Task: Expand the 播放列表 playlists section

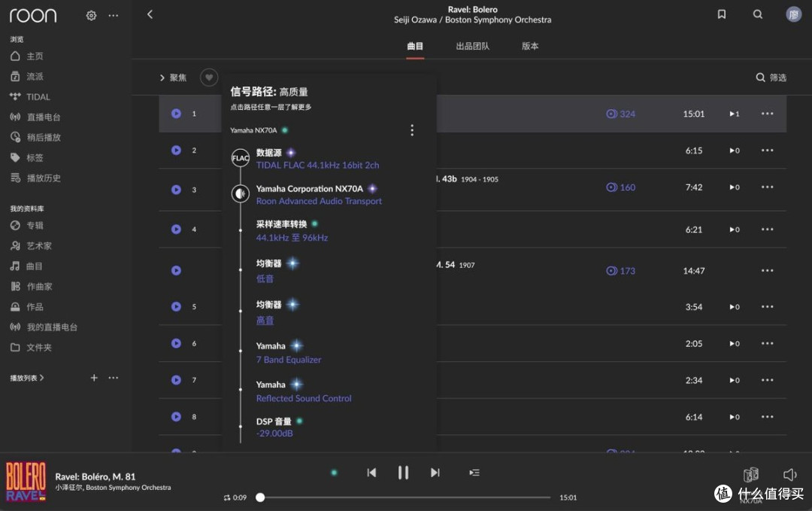Action: click(27, 378)
